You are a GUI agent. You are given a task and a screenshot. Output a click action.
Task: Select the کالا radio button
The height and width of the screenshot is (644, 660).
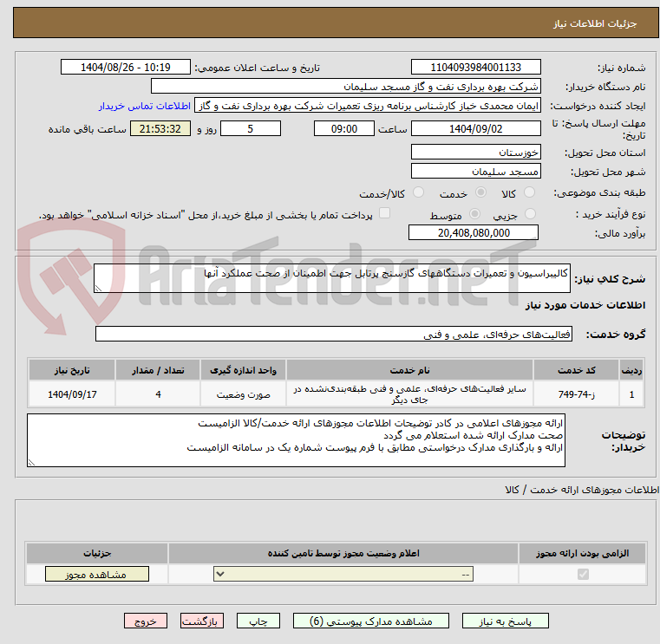click(x=529, y=192)
